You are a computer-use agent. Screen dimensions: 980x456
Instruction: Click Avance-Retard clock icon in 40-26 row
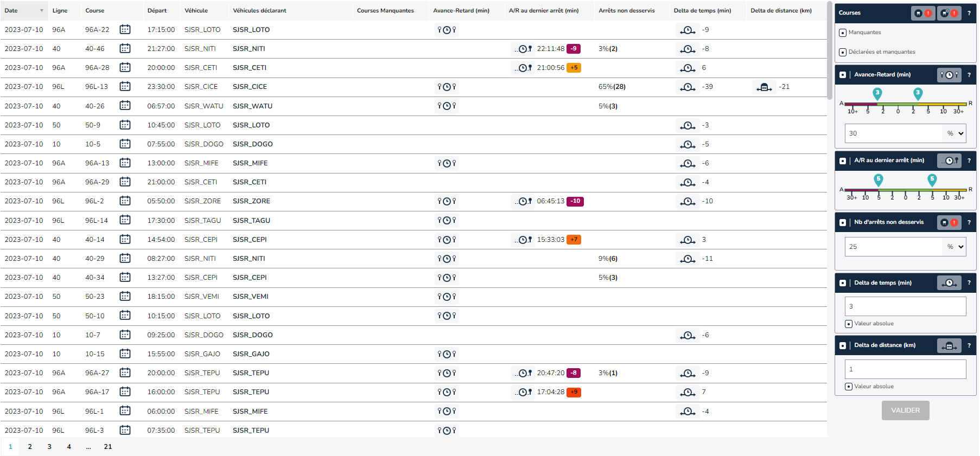pyautogui.click(x=447, y=106)
